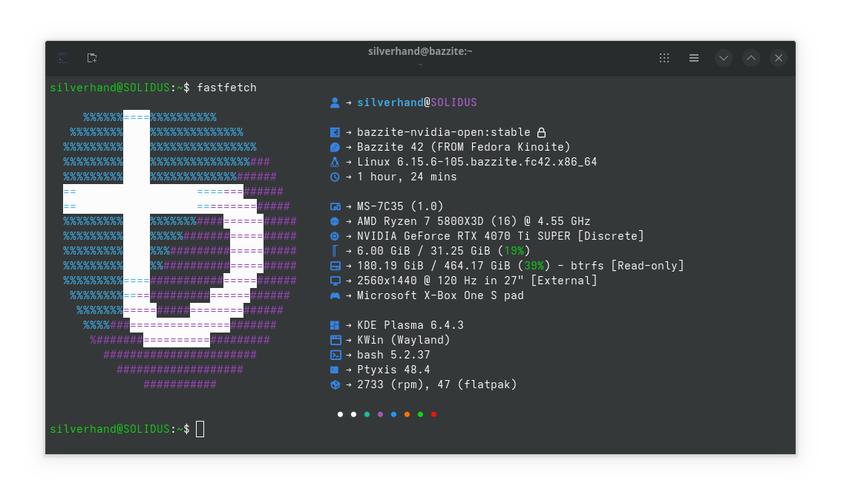Viewport: 841px width, 504px height.
Task: Click the green 19% memory usage value
Action: coord(514,251)
